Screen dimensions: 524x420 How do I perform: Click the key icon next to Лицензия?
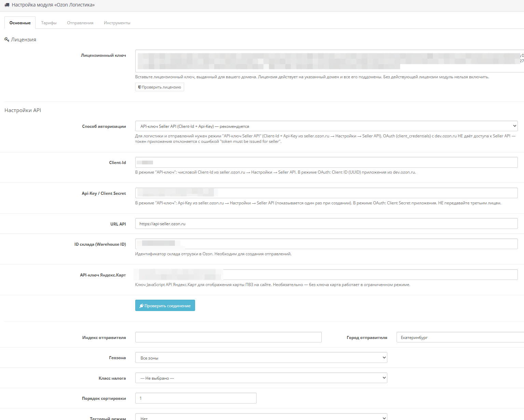[x=7, y=40]
